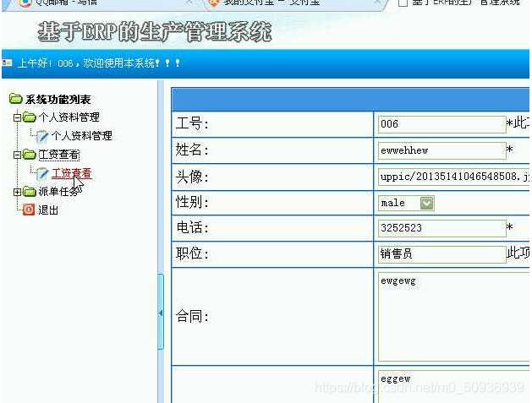Click the text area containing eggew
Image resolution: width=532 pixels, height=403 pixels.
tap(454, 386)
